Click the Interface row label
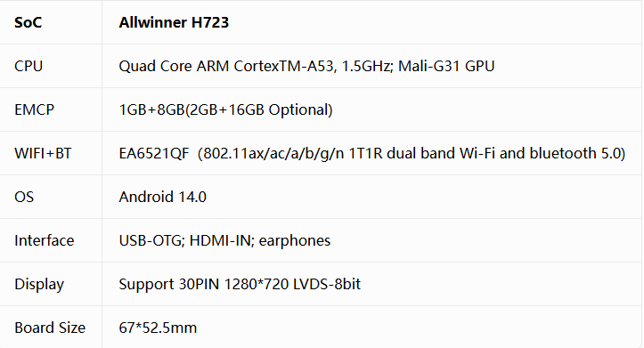Image resolution: width=644 pixels, height=348 pixels. (x=44, y=240)
